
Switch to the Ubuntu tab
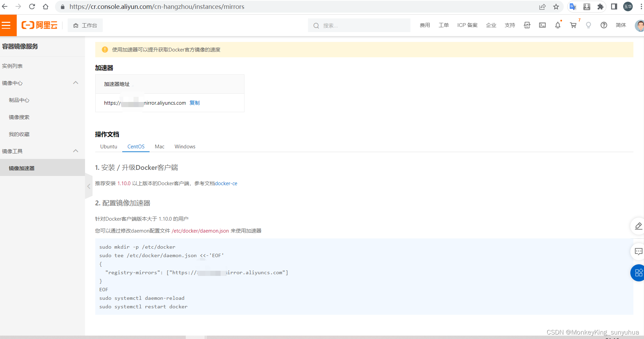[109, 147]
